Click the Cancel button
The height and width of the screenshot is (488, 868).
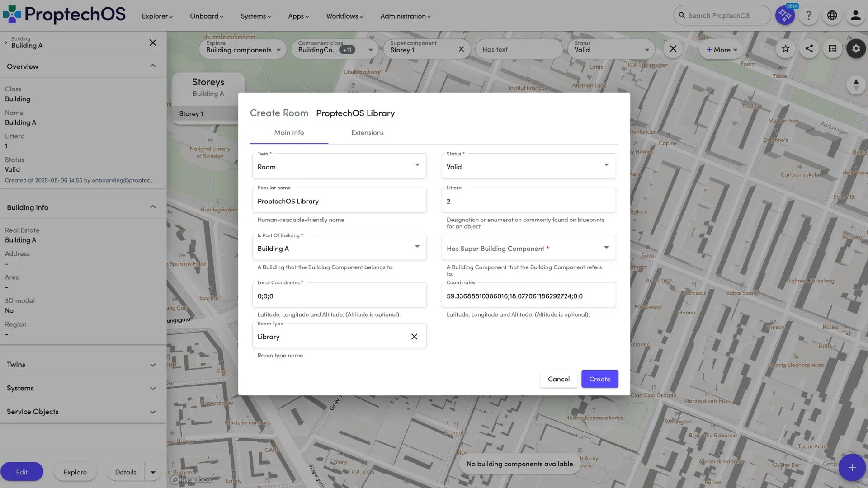pyautogui.click(x=558, y=379)
